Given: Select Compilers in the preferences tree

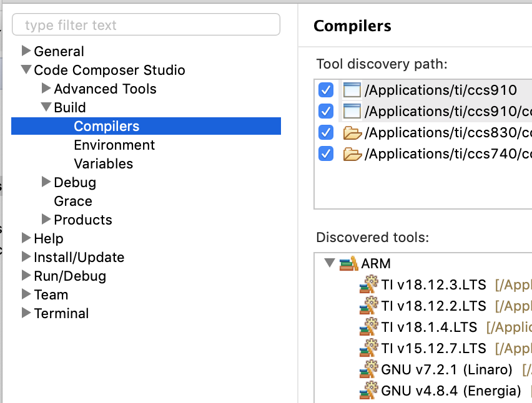Looking at the screenshot, I should pyautogui.click(x=146, y=126).
